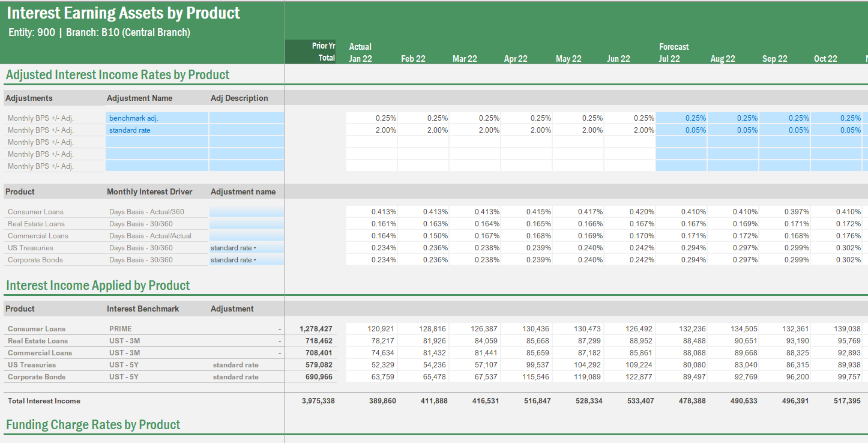
Task: Click the empty Adj Description cell beside benchmark adj.
Action: (x=246, y=118)
